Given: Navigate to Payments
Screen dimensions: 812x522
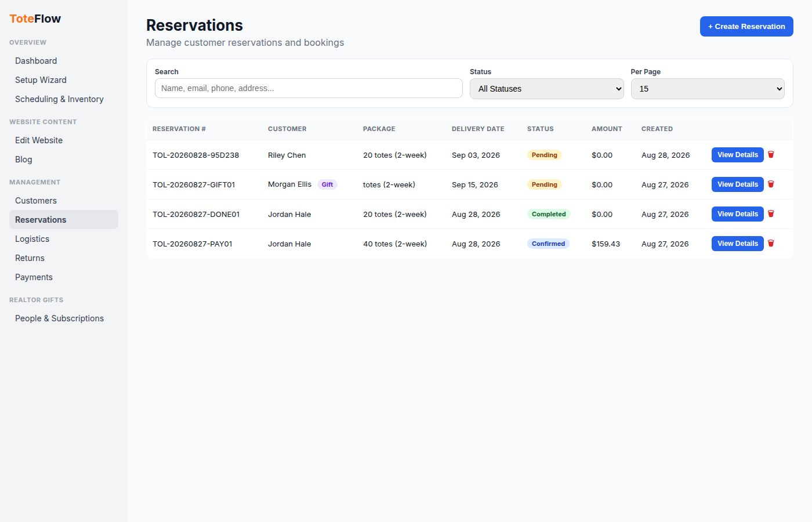Looking at the screenshot, I should tap(64, 277).
